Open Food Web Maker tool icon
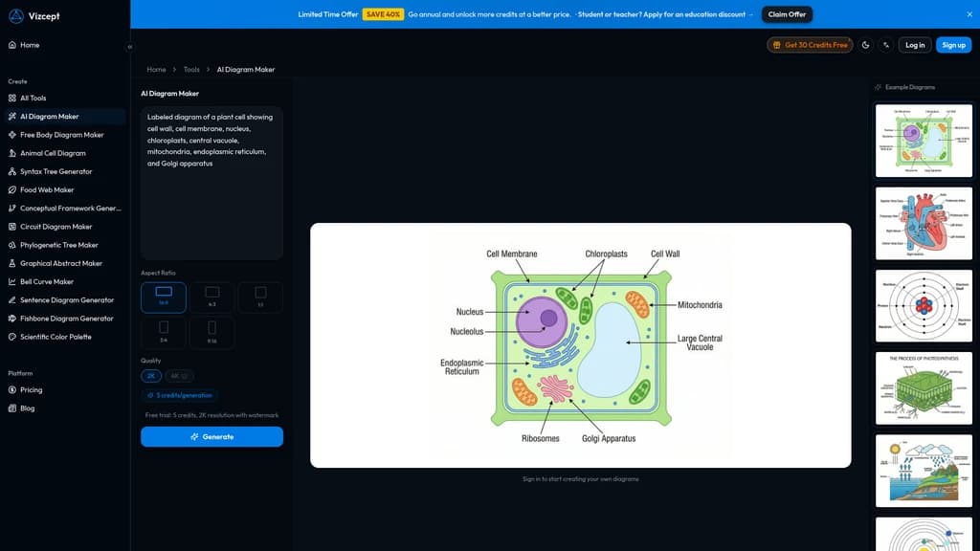The height and width of the screenshot is (551, 980). (x=11, y=190)
